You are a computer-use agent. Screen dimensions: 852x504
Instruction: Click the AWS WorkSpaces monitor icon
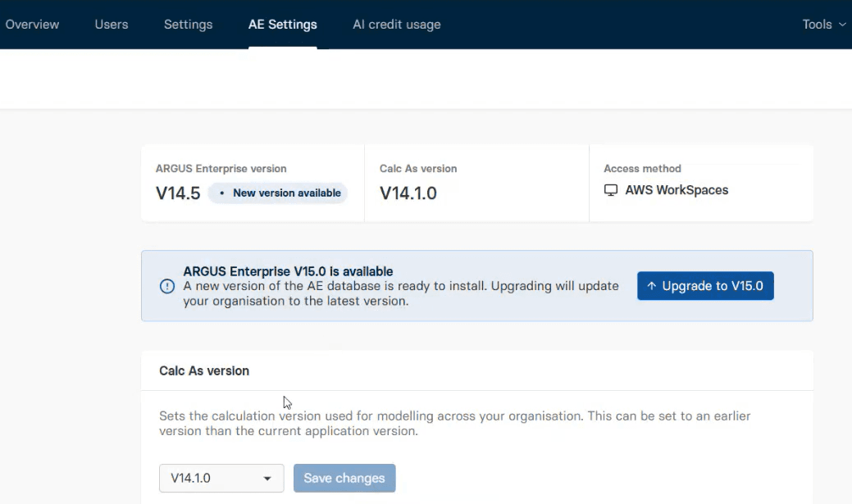point(611,190)
